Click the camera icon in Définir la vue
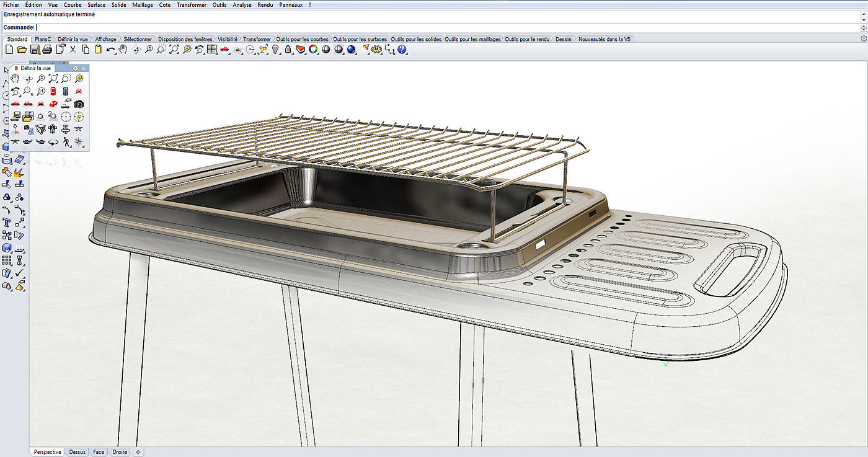This screenshot has width=868, height=457. click(79, 104)
